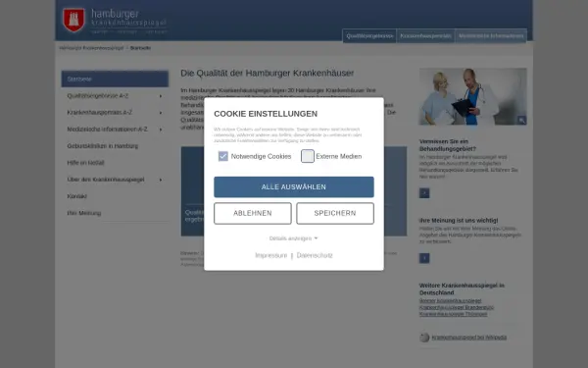This screenshot has height=368, width=588.
Task: Select 'Startseite' in the sidebar menu
Action: (x=115, y=79)
